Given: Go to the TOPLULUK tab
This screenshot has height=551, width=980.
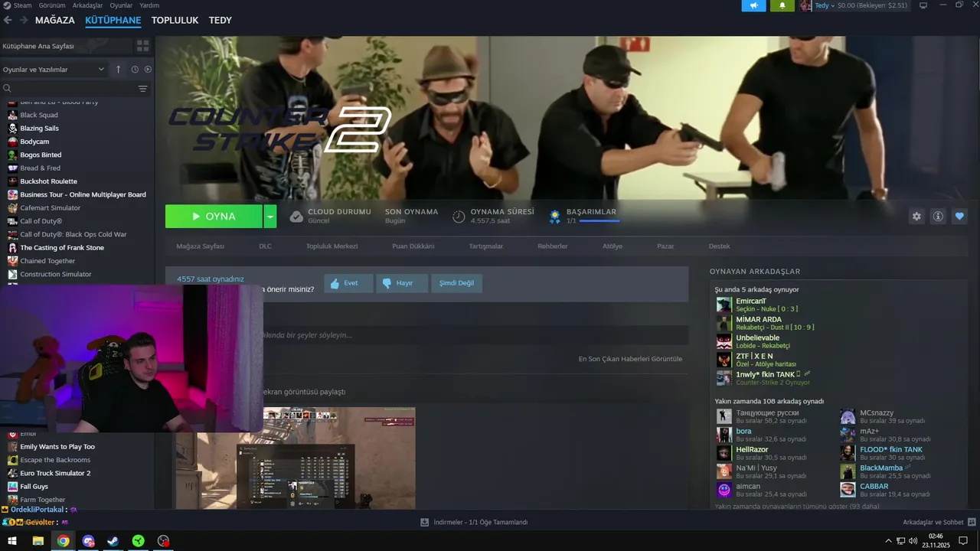Looking at the screenshot, I should tap(175, 20).
